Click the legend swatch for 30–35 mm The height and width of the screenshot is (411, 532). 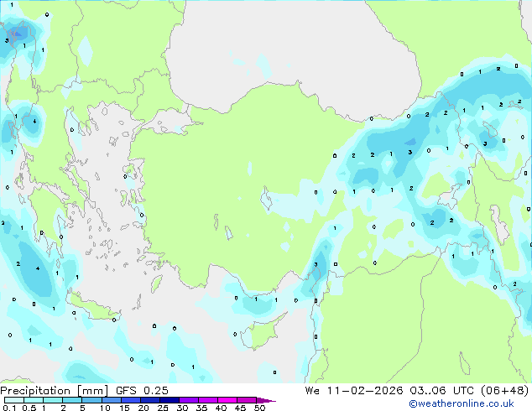click(189, 400)
